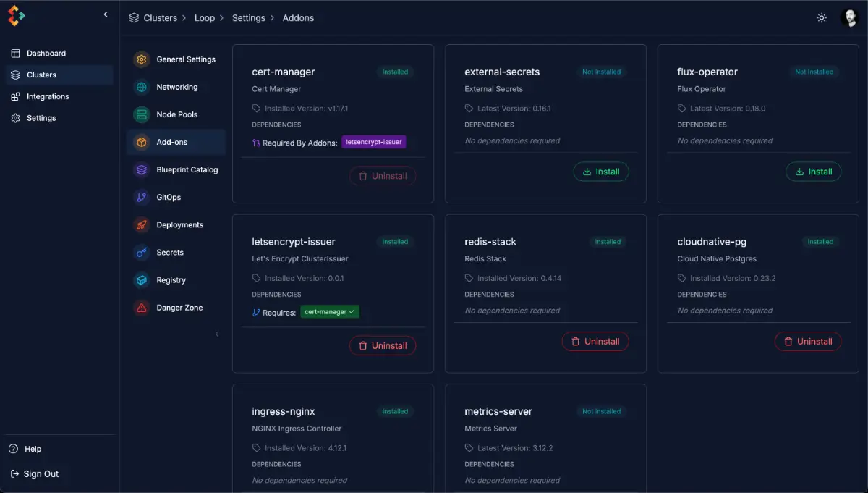Click Requires branch icon on letsencrypt-issuer
The height and width of the screenshot is (493, 868).
(256, 313)
